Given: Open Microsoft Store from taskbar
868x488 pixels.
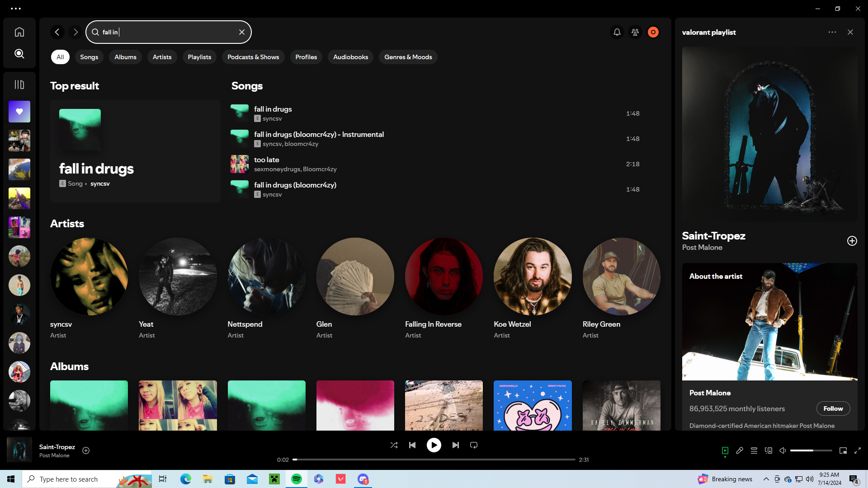Looking at the screenshot, I should pyautogui.click(x=230, y=479).
